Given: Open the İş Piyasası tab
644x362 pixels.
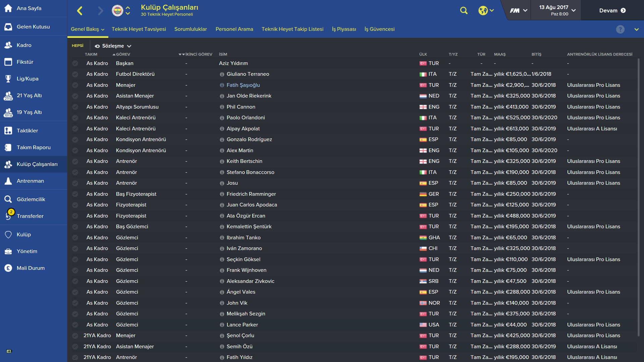Looking at the screenshot, I should pos(344,29).
